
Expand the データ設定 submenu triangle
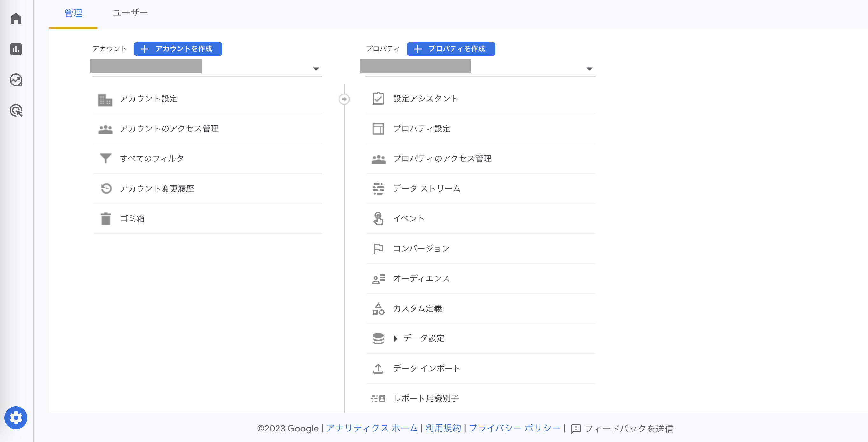[x=395, y=338]
